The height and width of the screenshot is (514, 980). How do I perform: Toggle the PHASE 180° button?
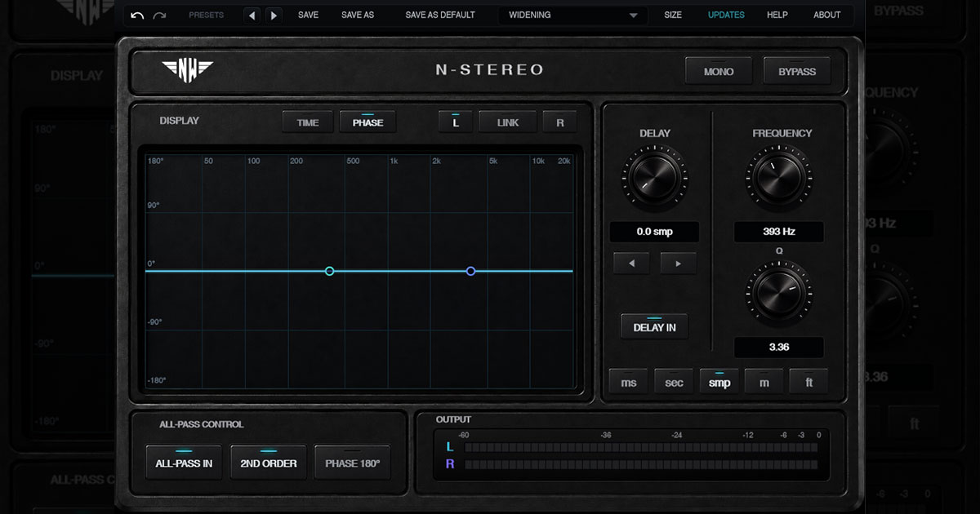352,463
